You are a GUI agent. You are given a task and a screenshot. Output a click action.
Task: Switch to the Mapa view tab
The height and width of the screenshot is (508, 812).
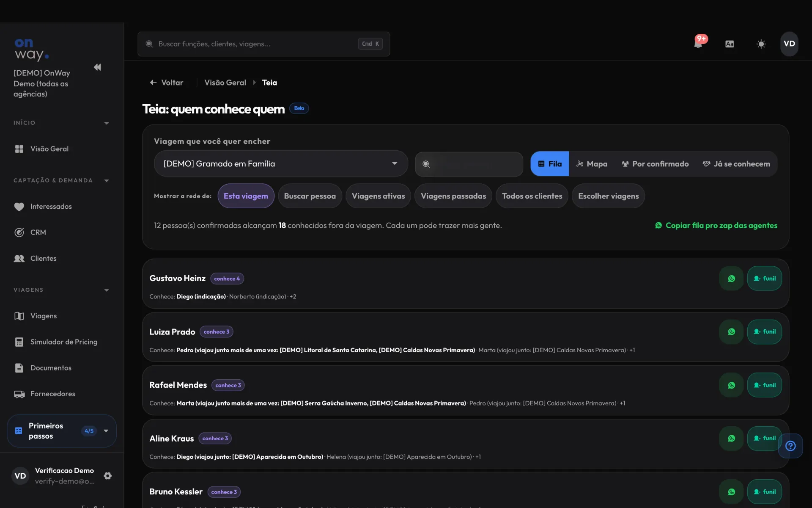pos(592,164)
